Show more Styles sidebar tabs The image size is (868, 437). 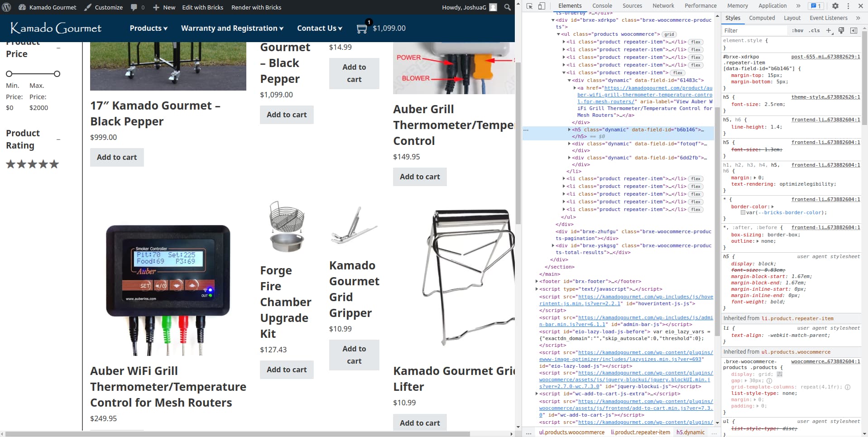click(858, 18)
